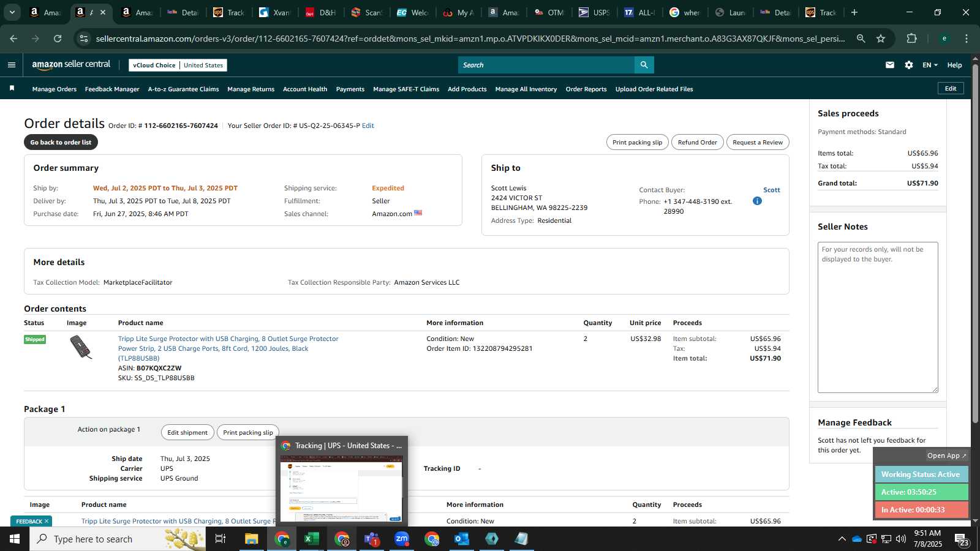
Task: Open File Explorer from the taskbar
Action: [251, 539]
